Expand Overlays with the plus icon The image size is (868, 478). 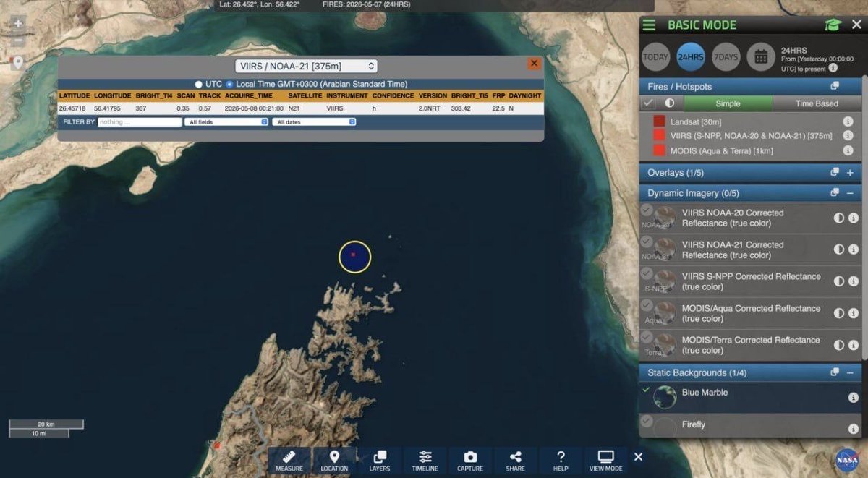coord(850,172)
